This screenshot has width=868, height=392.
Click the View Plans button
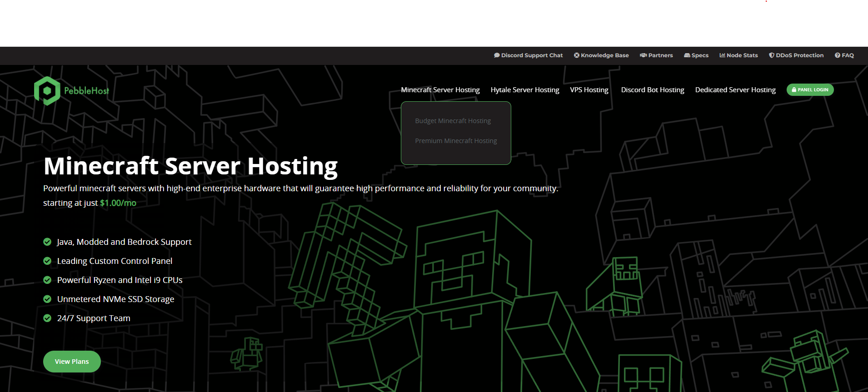pyautogui.click(x=72, y=362)
